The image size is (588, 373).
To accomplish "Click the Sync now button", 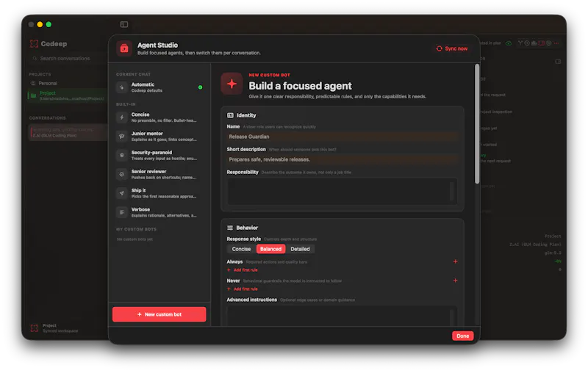I will (452, 48).
